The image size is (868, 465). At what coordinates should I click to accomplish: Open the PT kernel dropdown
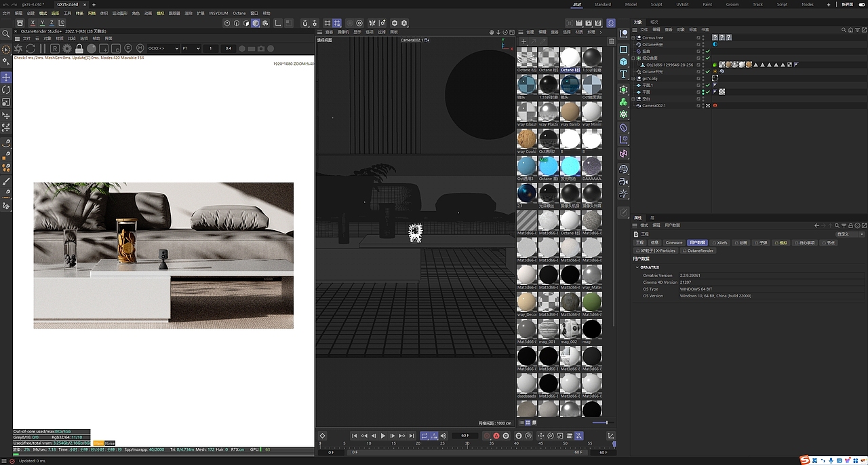191,48
